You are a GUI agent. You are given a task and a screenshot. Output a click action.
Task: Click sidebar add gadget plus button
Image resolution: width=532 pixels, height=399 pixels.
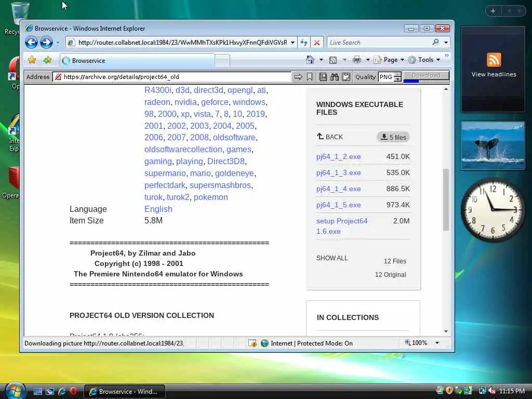(493, 11)
